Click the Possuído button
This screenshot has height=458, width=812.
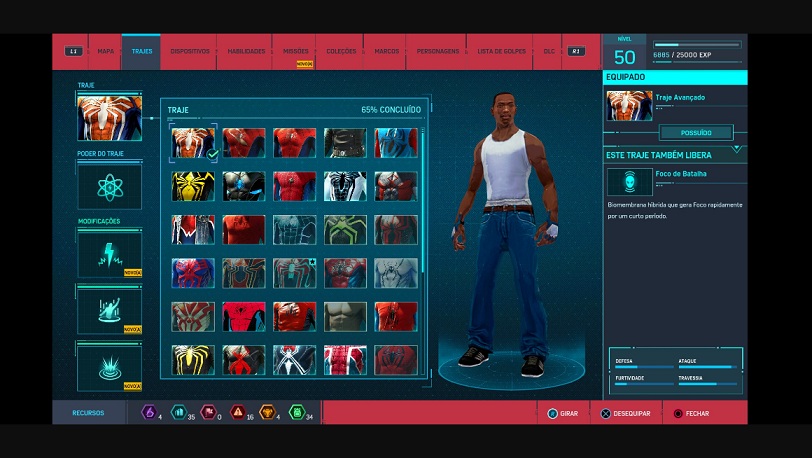(696, 133)
